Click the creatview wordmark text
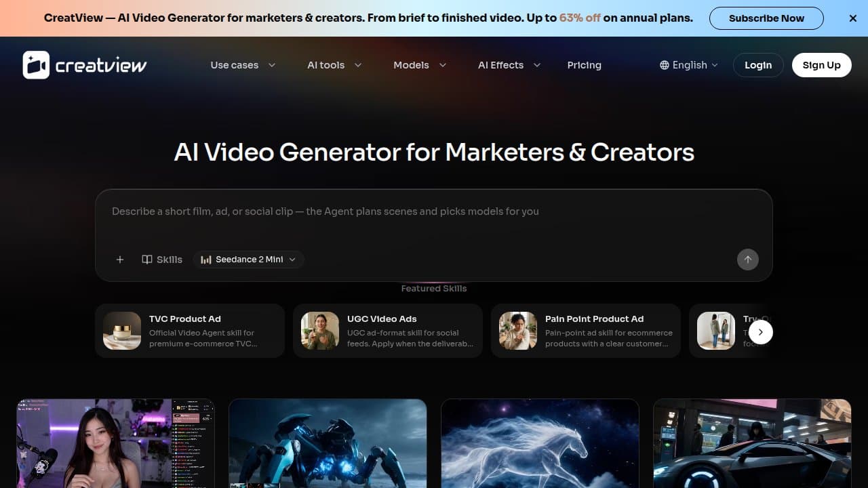This screenshot has width=868, height=488. coord(101,65)
